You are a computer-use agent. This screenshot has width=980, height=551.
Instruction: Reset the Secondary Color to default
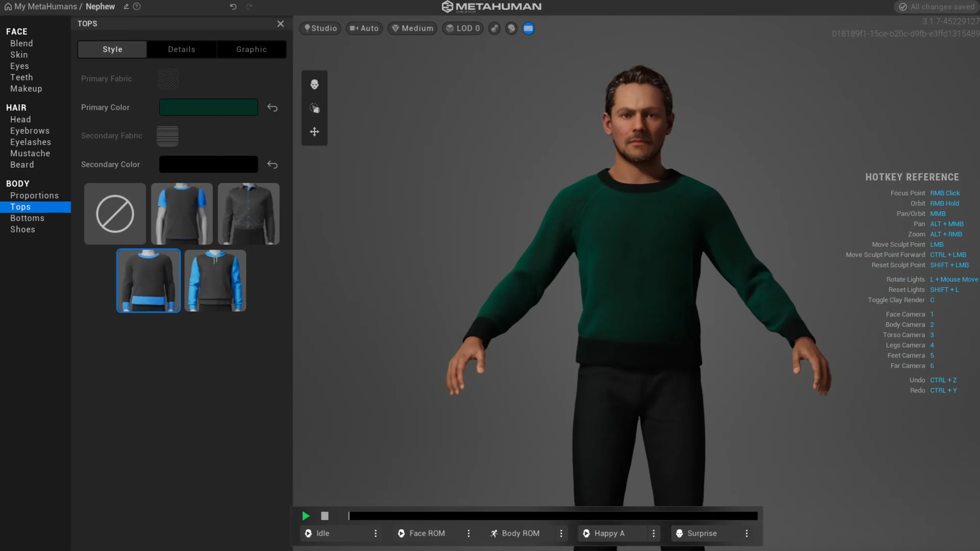(x=272, y=165)
